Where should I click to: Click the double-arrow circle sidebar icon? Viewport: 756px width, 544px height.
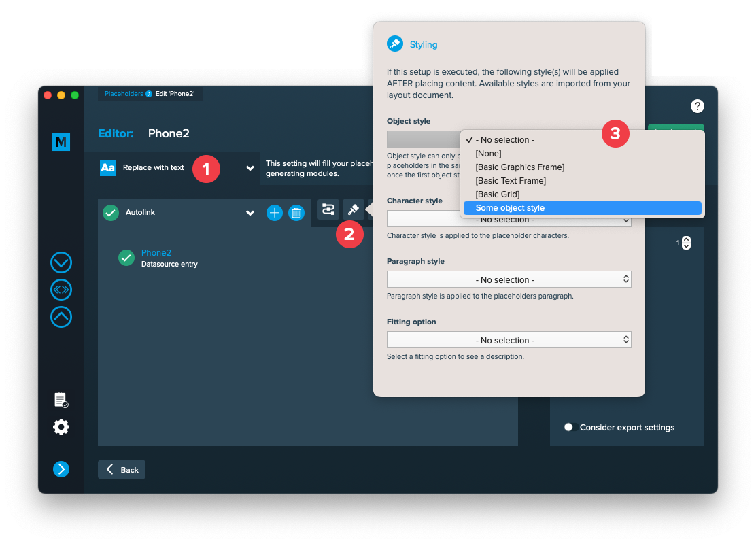coord(61,290)
